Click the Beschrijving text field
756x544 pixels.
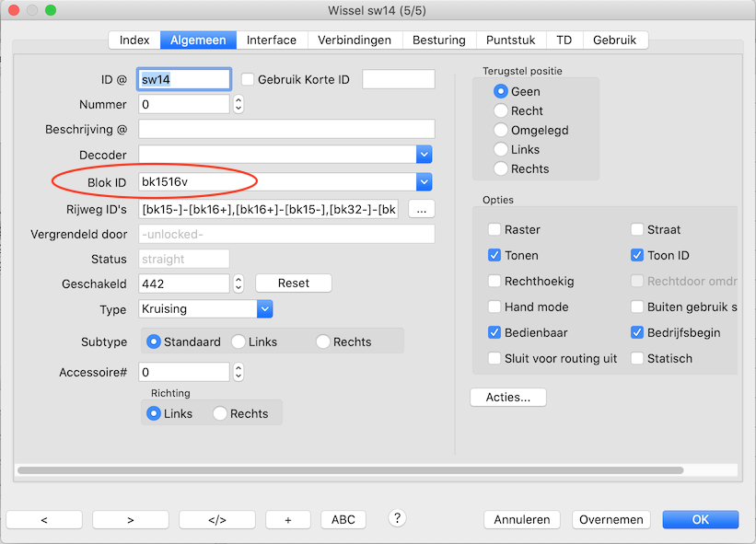pyautogui.click(x=286, y=129)
